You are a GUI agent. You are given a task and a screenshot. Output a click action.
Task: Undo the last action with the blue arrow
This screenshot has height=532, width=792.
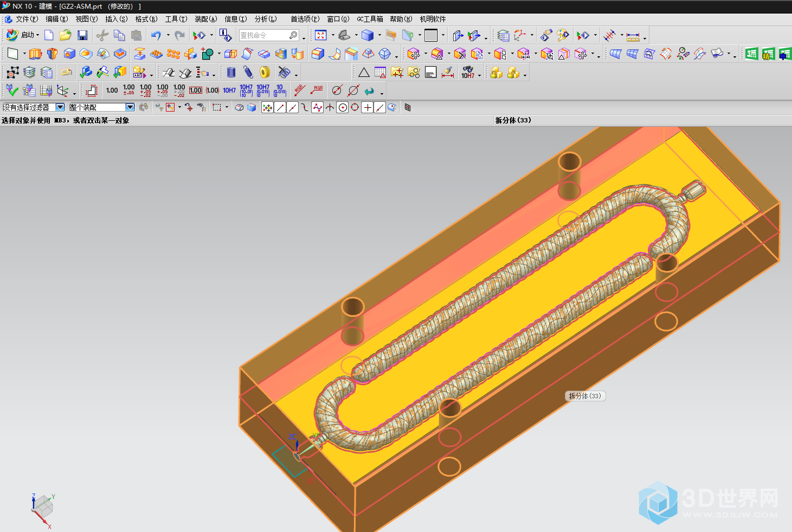click(x=156, y=35)
